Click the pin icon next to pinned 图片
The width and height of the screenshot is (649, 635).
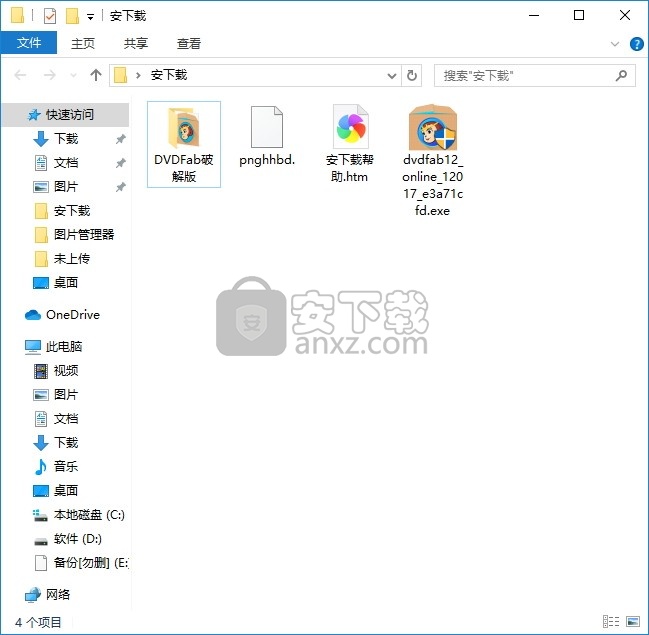[120, 187]
